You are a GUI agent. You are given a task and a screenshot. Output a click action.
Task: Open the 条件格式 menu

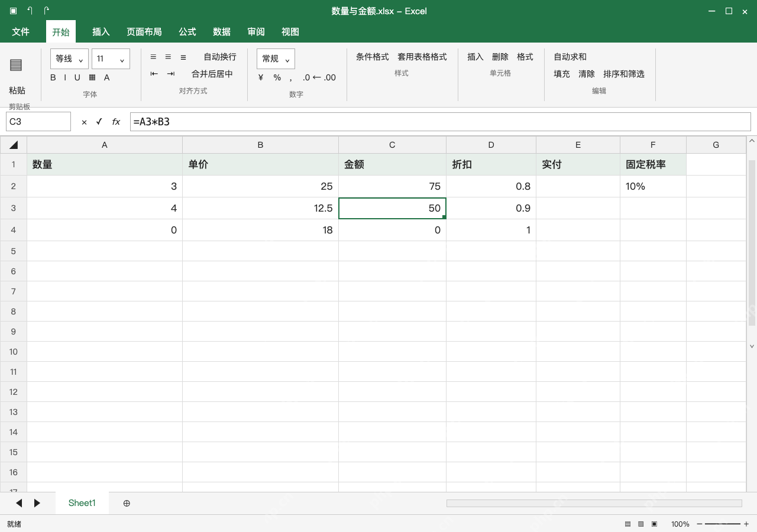[x=373, y=57]
